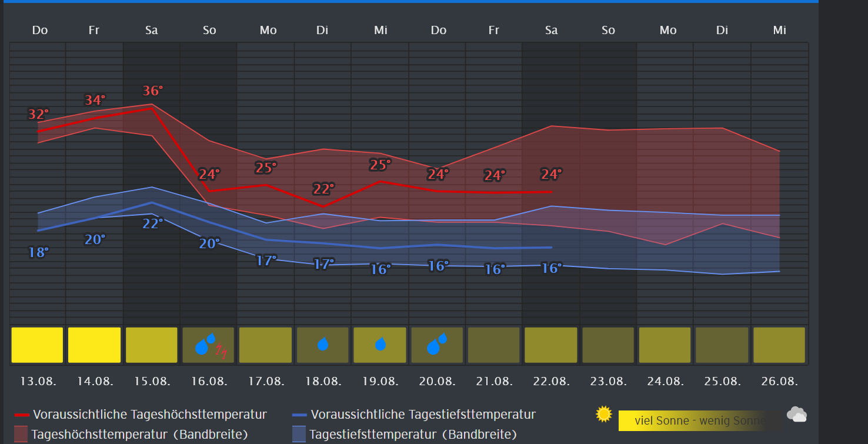The height and width of the screenshot is (444, 868).
Task: Click the blue Bandbreite legend swatch
Action: [x=299, y=434]
